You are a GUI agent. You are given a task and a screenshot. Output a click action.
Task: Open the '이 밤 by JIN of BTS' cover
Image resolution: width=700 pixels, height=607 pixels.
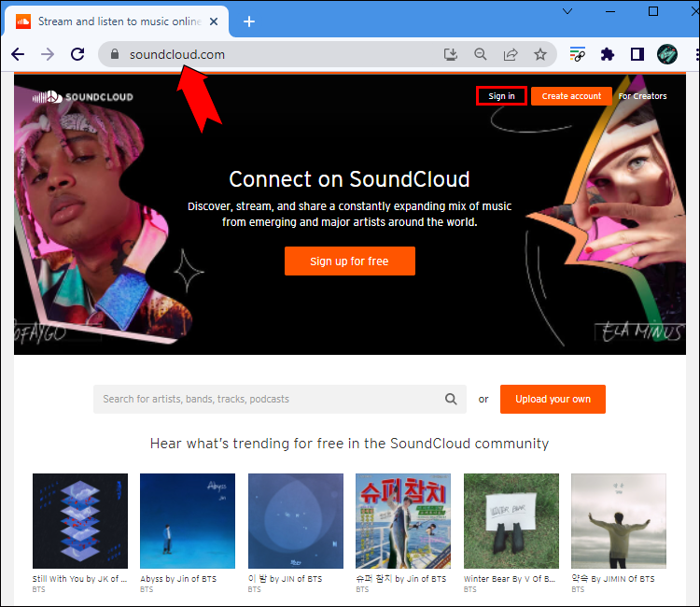[296, 521]
